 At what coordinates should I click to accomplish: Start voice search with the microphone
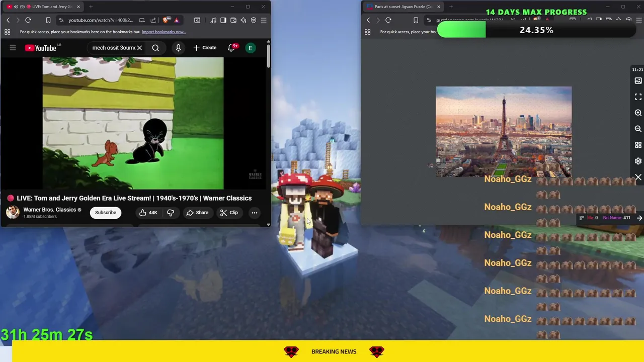[x=178, y=48]
